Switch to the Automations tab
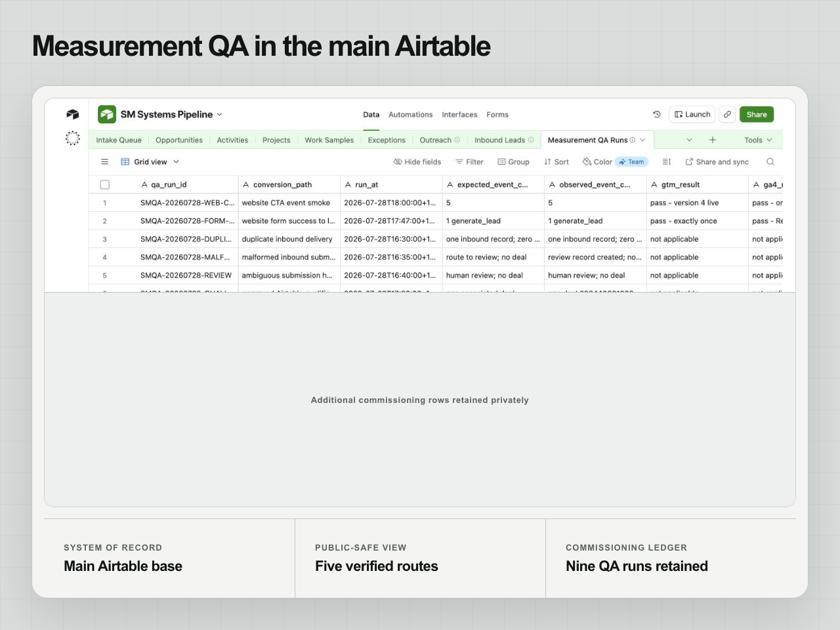This screenshot has width=840, height=630. 410,114
